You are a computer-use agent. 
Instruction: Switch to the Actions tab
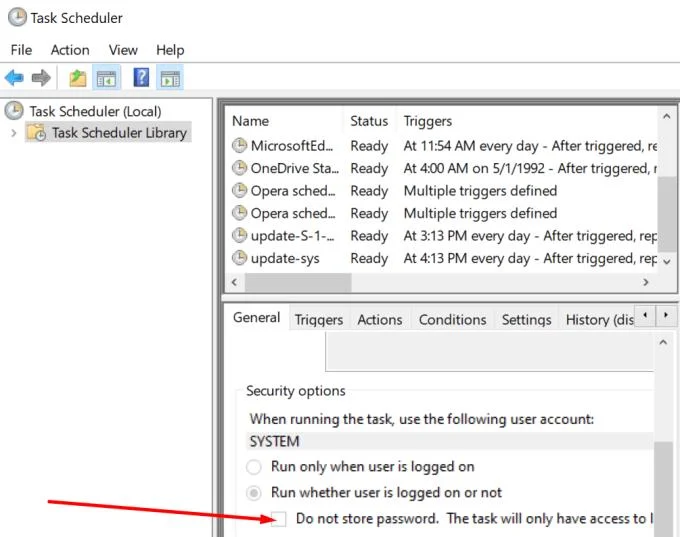coord(380,320)
